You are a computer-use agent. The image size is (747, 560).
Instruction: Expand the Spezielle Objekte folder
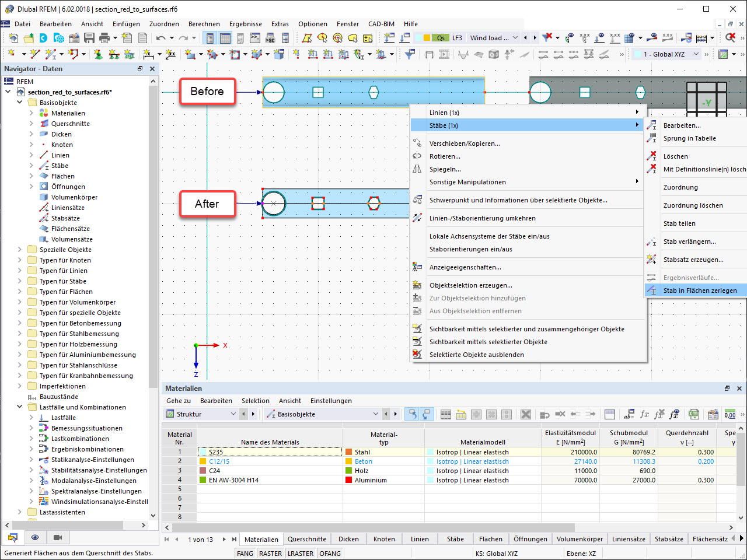point(20,250)
